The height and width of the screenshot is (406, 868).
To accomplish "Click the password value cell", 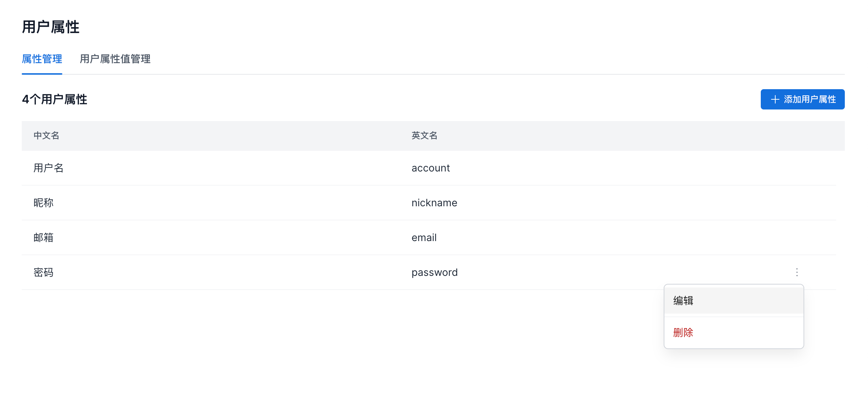I will point(434,272).
